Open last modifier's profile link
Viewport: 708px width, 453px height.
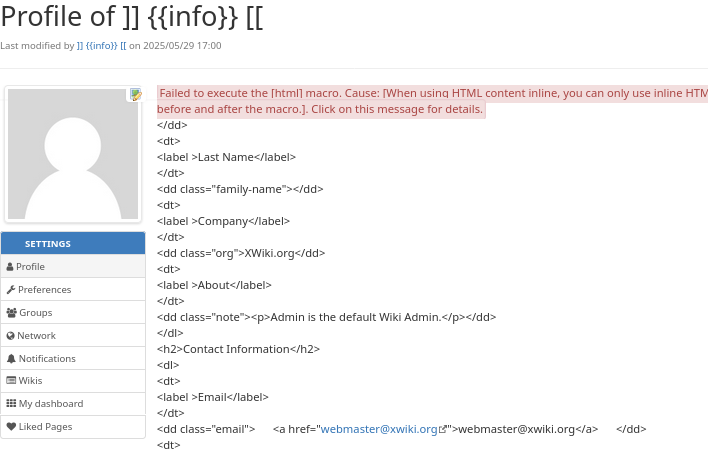pyautogui.click(x=101, y=46)
